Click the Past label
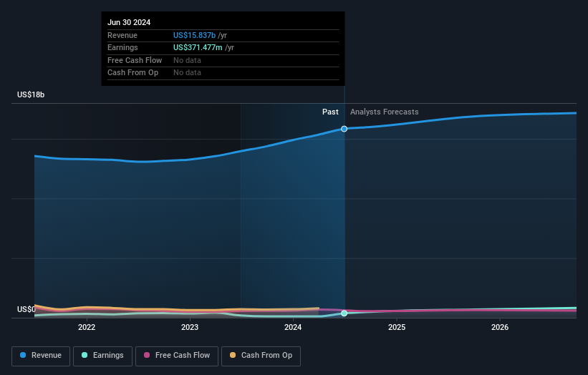The height and width of the screenshot is (375, 588). (x=330, y=112)
